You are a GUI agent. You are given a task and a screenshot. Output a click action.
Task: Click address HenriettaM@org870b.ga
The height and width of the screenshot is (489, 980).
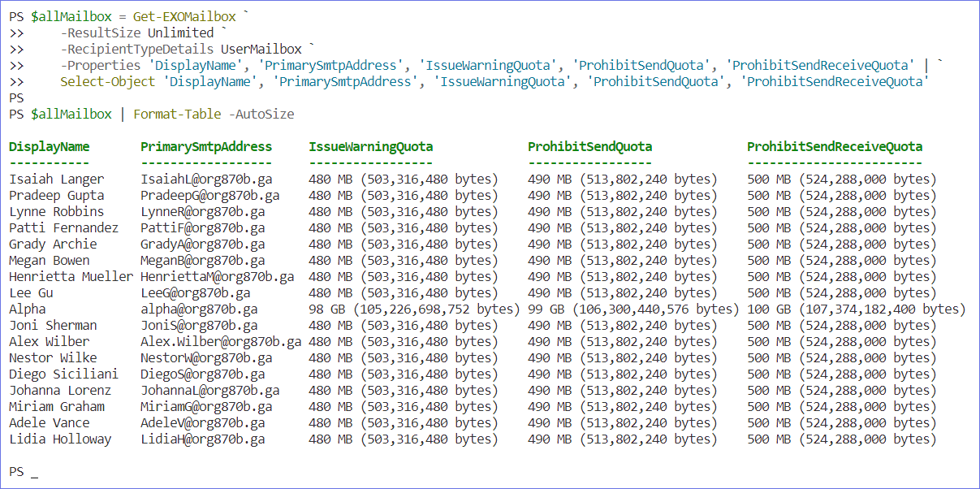pyautogui.click(x=218, y=277)
